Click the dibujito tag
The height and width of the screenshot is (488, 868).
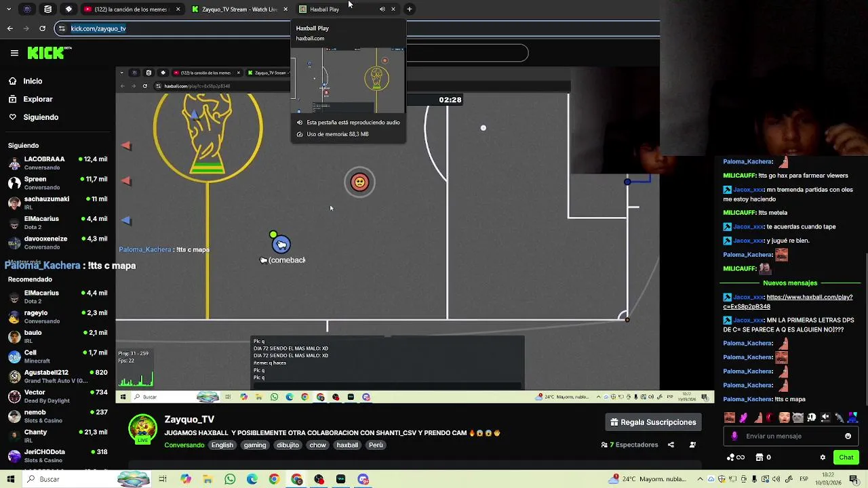point(288,445)
